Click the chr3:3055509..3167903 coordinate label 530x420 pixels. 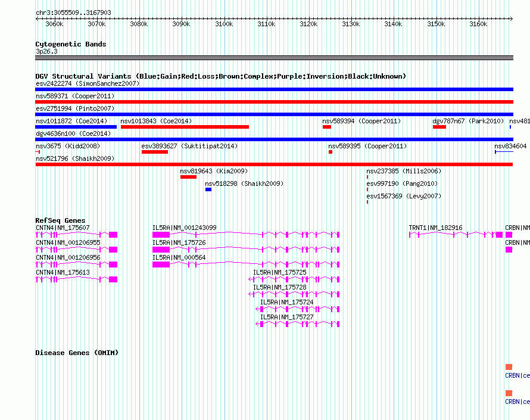pos(73,13)
